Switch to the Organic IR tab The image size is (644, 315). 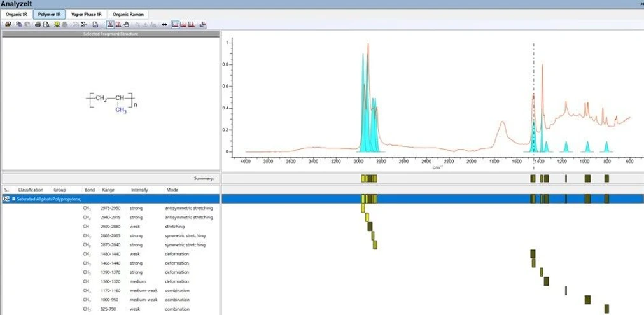tap(17, 13)
